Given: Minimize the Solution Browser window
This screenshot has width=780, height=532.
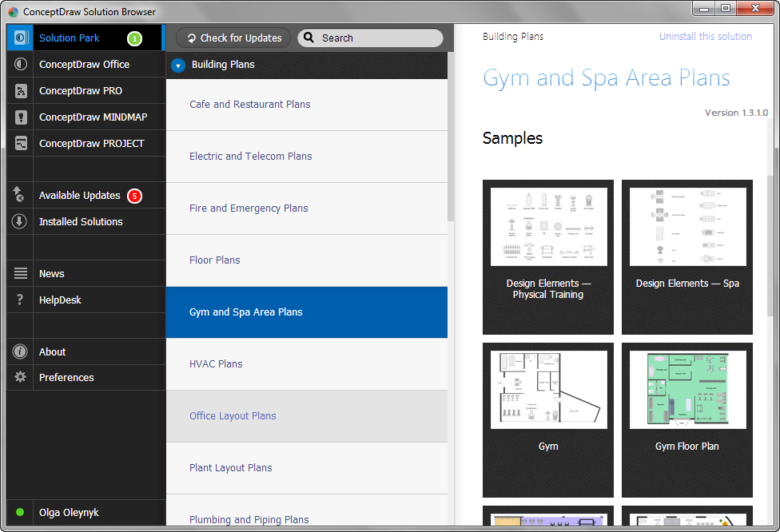Looking at the screenshot, I should tap(704, 9).
